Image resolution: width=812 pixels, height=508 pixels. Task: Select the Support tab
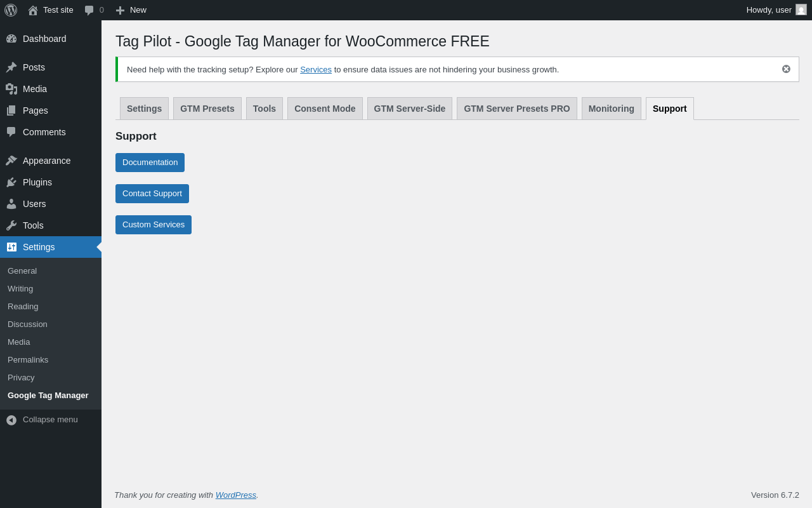[670, 109]
